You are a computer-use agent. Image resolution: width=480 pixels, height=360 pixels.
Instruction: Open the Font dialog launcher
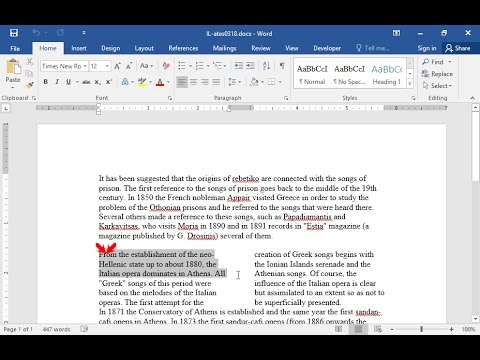[170, 98]
